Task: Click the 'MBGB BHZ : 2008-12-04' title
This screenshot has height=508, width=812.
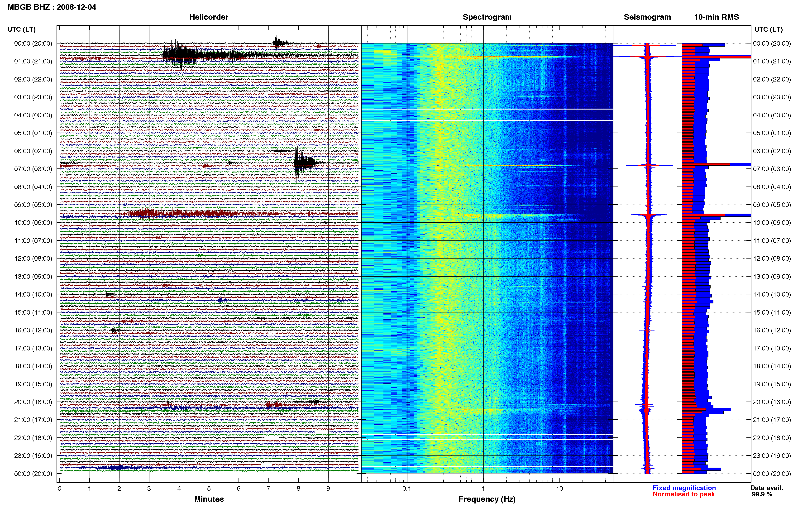Action: coord(52,7)
